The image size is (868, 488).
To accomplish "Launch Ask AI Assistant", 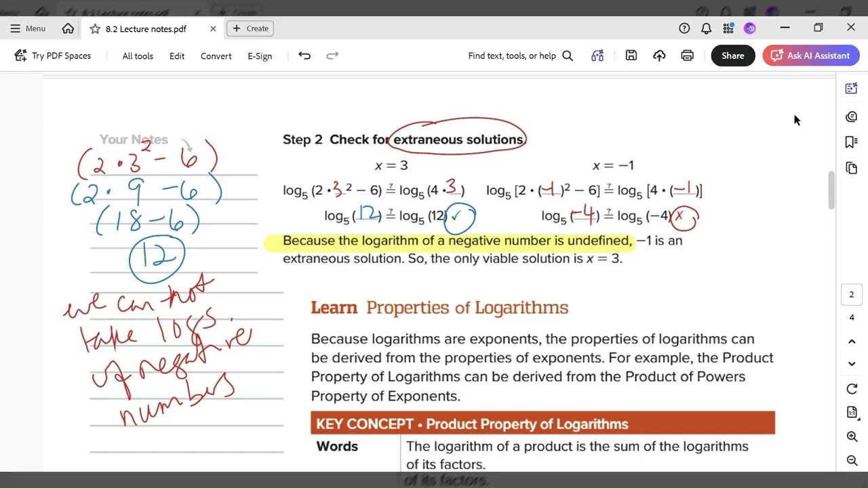I will [811, 56].
